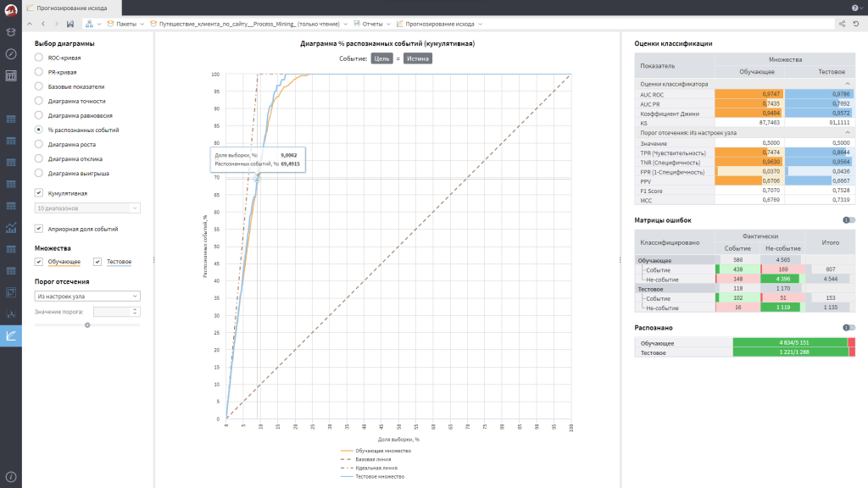Click the Путешествие_клиента_по_сайту package breadcrumb
The width and height of the screenshot is (868, 488).
[244, 24]
